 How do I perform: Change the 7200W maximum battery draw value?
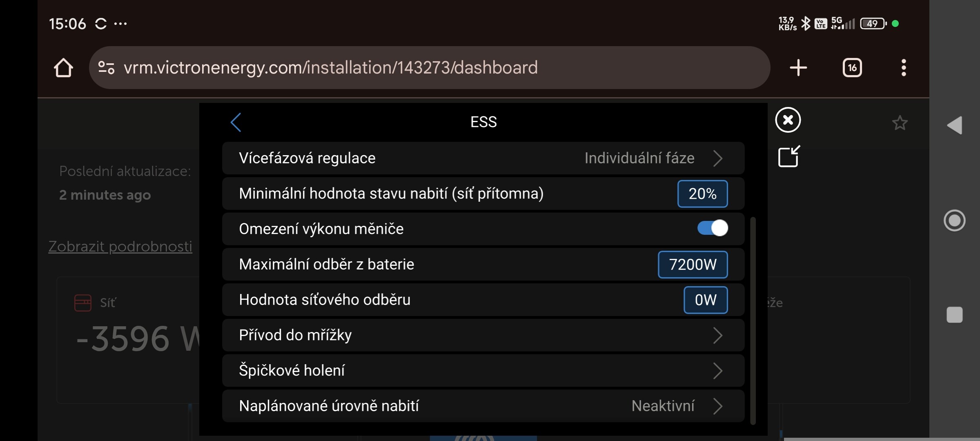tap(693, 265)
